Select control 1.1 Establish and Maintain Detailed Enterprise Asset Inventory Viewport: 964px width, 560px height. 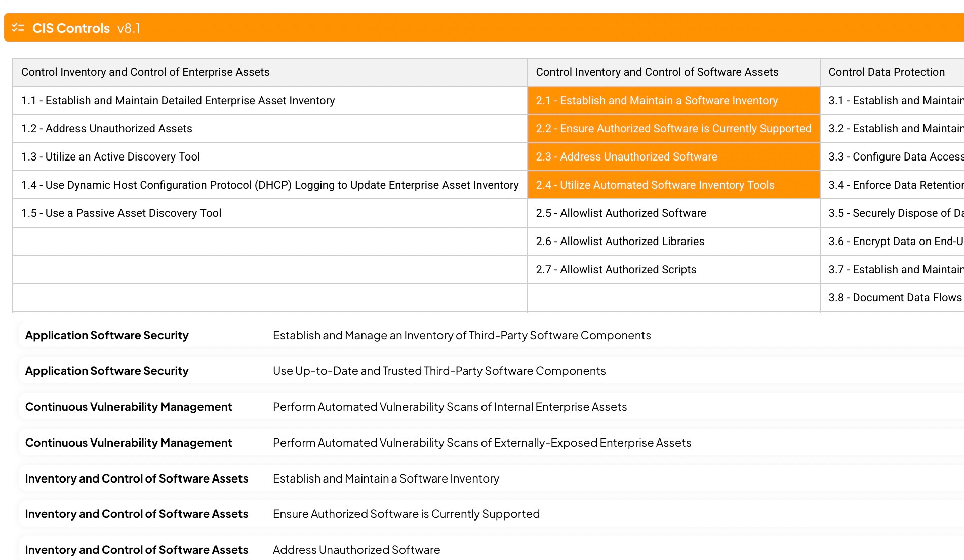[270, 101]
